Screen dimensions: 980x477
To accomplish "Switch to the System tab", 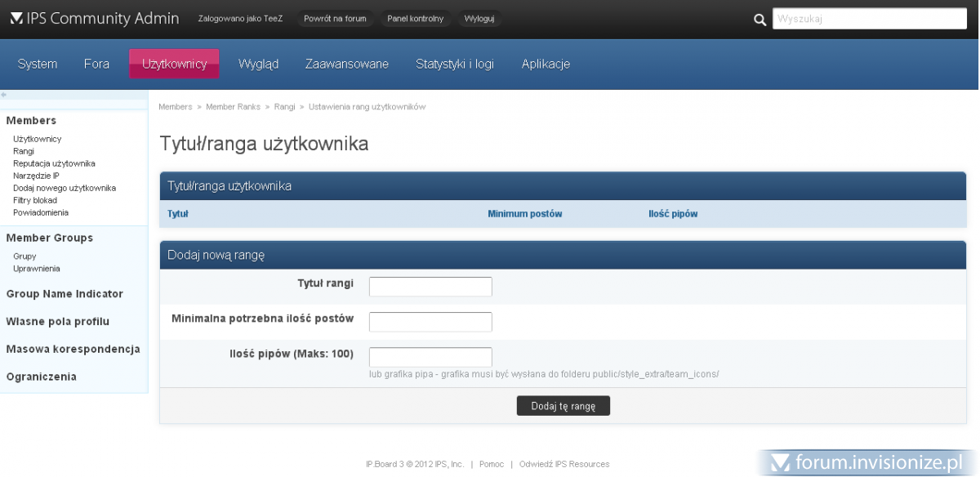I will [38, 65].
